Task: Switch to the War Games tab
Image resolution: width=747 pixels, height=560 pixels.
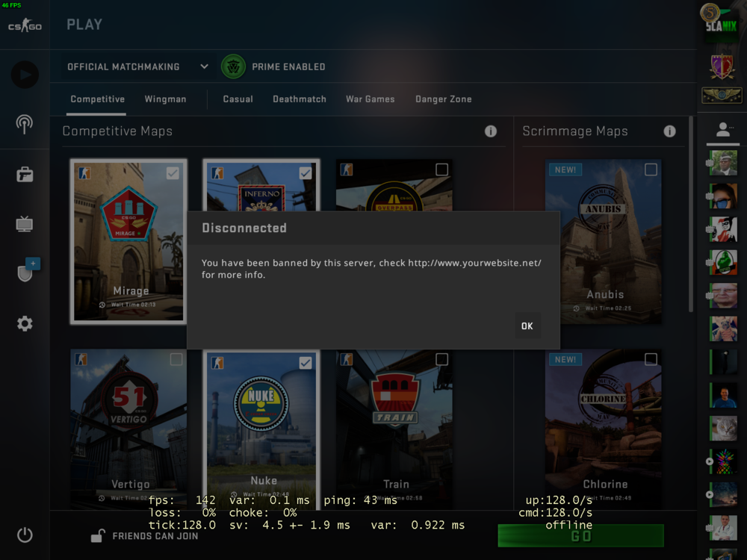Action: [x=371, y=99]
